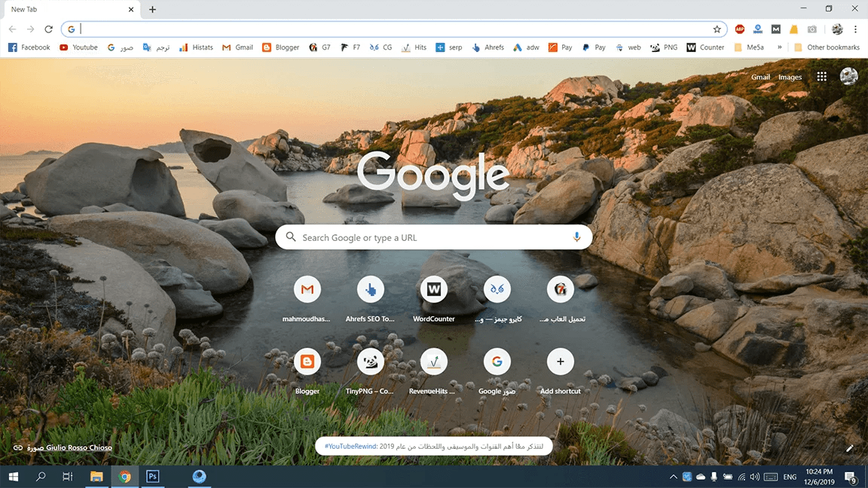Open the notification action center

[x=851, y=477]
